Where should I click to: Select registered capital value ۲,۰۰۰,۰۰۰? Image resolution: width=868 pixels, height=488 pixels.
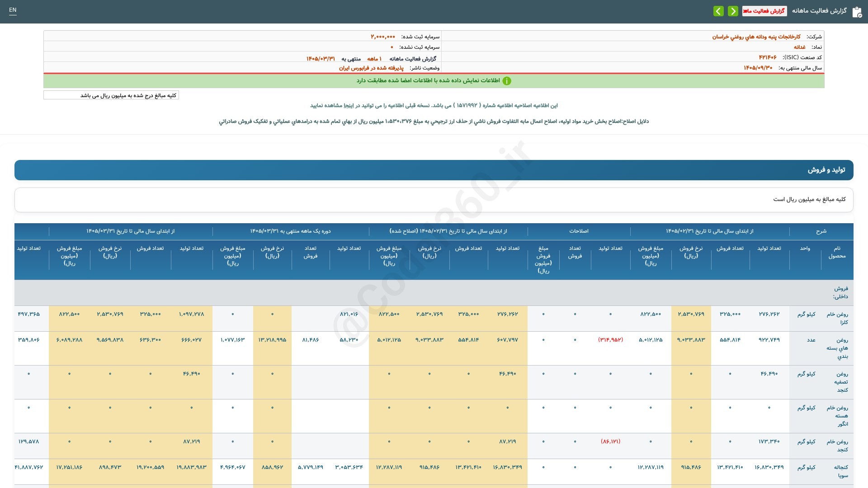(x=383, y=37)
